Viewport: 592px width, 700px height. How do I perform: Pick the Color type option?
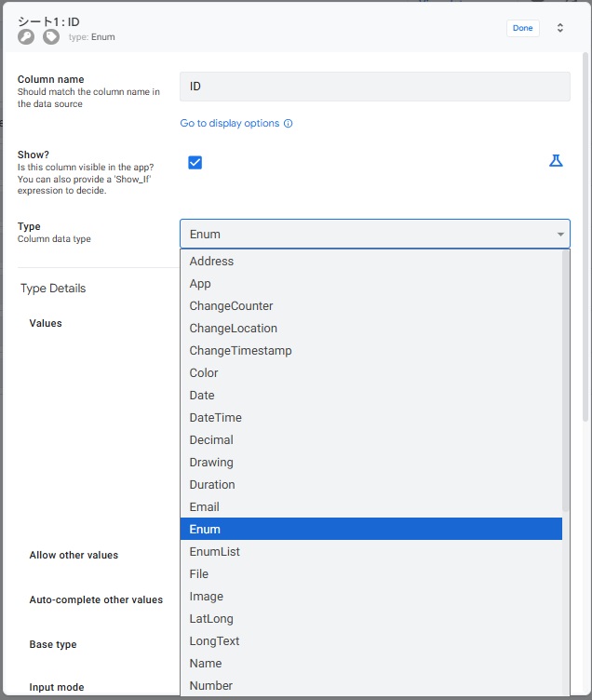point(204,373)
